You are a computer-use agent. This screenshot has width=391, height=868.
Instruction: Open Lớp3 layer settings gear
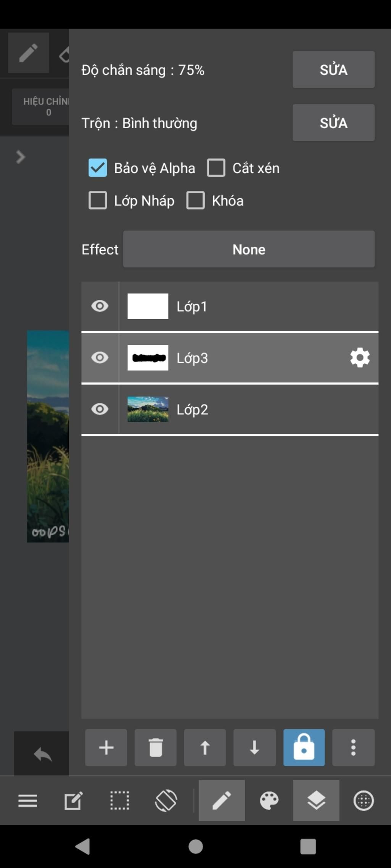click(360, 358)
